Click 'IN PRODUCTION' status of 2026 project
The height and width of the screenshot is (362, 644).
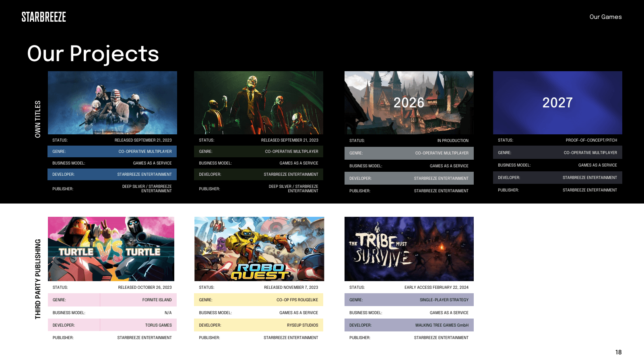pos(453,141)
